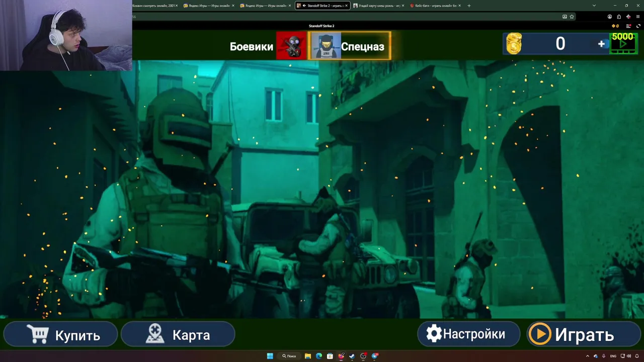
Task: Click the Спецназ soldier avatar
Action: (x=326, y=46)
